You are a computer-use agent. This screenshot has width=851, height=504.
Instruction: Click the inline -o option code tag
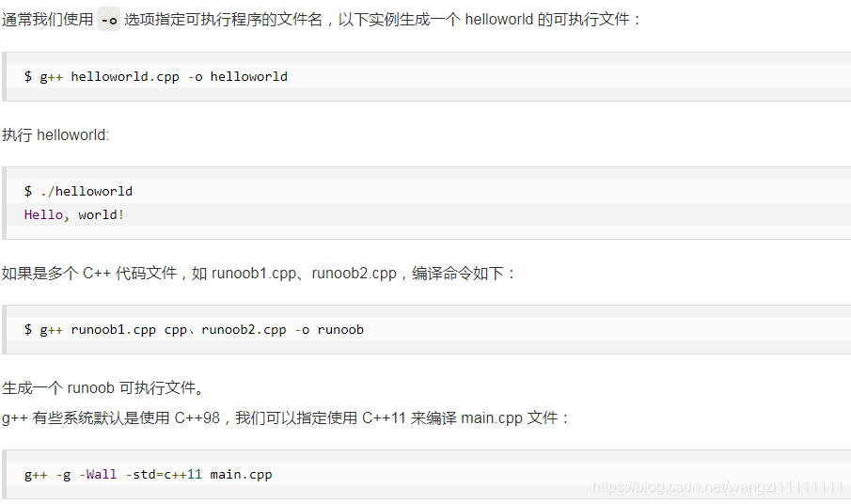coord(108,20)
